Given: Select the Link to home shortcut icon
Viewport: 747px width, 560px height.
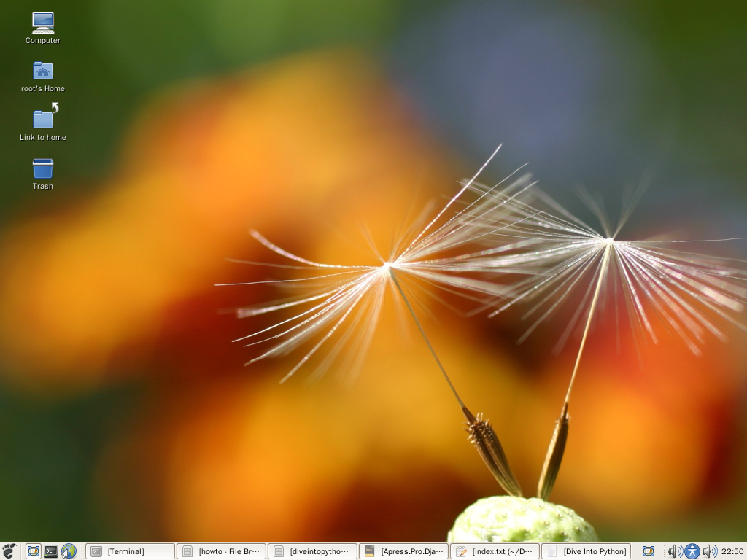Looking at the screenshot, I should pos(43,119).
